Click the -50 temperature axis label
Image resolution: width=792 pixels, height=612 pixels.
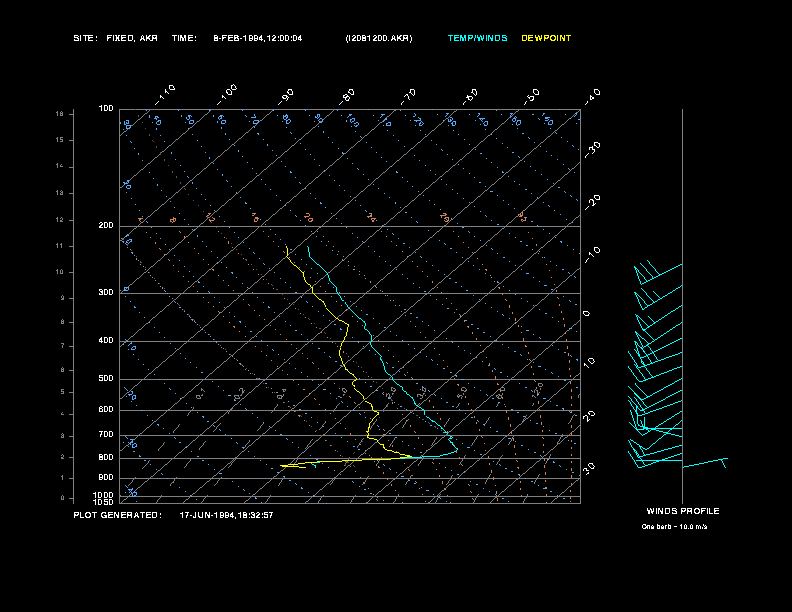[531, 96]
